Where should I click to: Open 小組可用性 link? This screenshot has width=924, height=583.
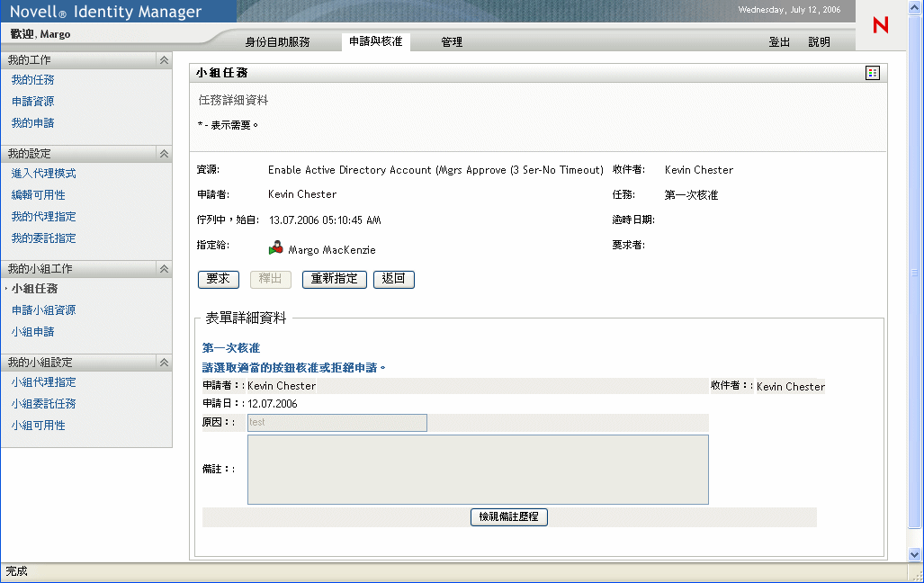[x=39, y=425]
